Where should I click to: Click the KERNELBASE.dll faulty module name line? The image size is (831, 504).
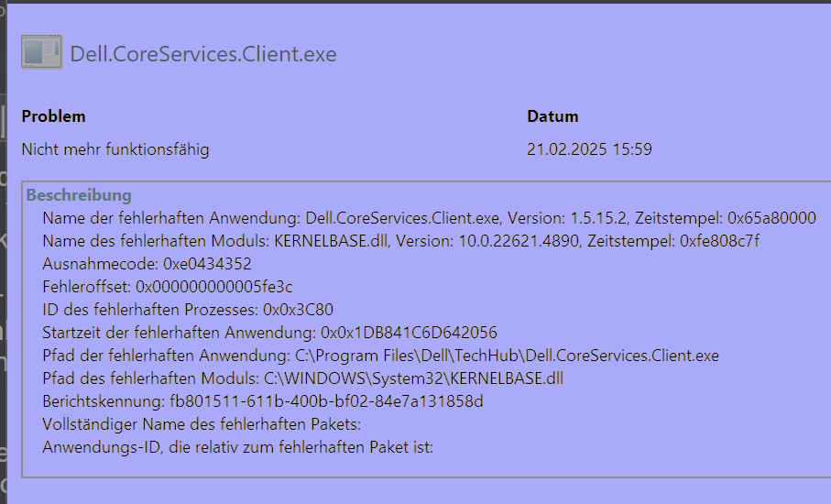pos(400,241)
